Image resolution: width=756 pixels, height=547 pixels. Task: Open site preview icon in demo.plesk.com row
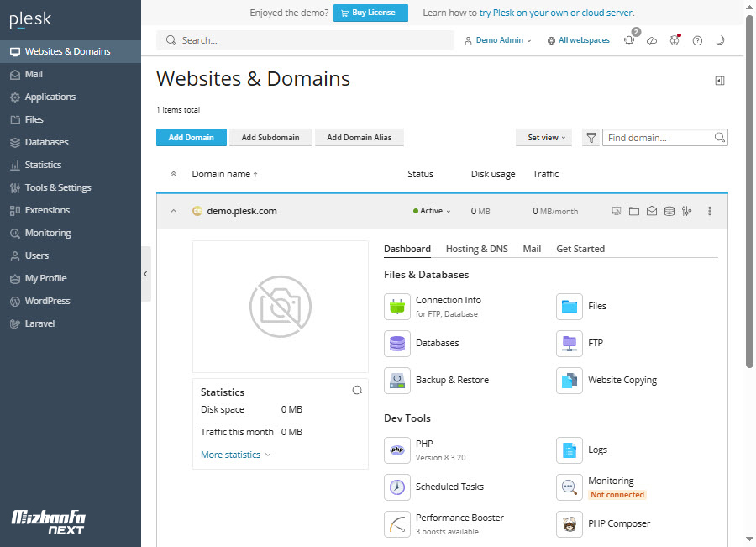[617, 211]
